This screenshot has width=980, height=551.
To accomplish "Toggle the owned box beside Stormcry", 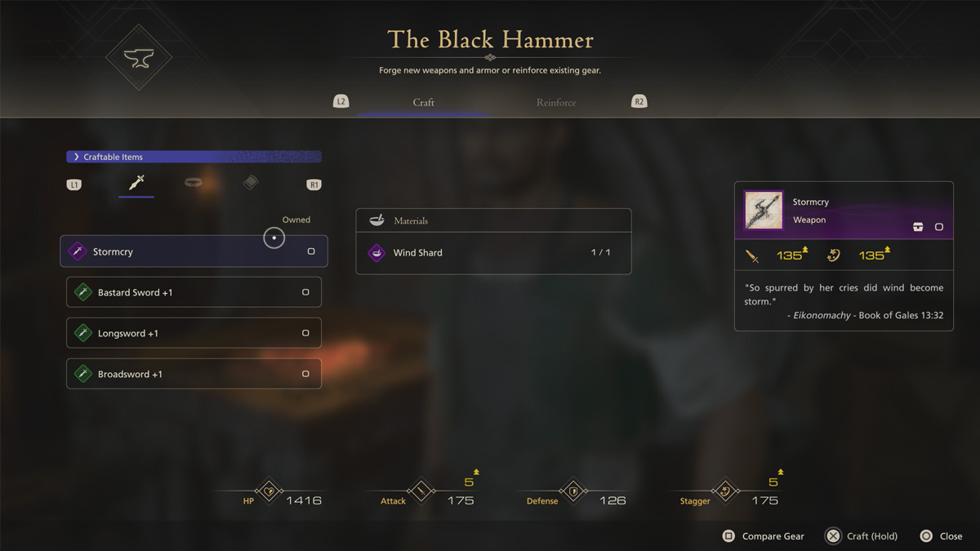I will 311,251.
